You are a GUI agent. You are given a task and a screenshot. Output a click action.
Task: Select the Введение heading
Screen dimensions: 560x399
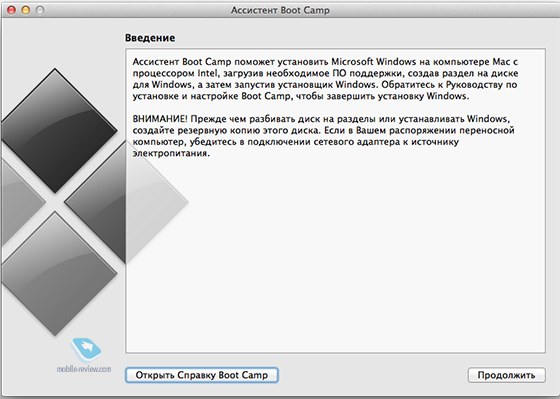(150, 38)
